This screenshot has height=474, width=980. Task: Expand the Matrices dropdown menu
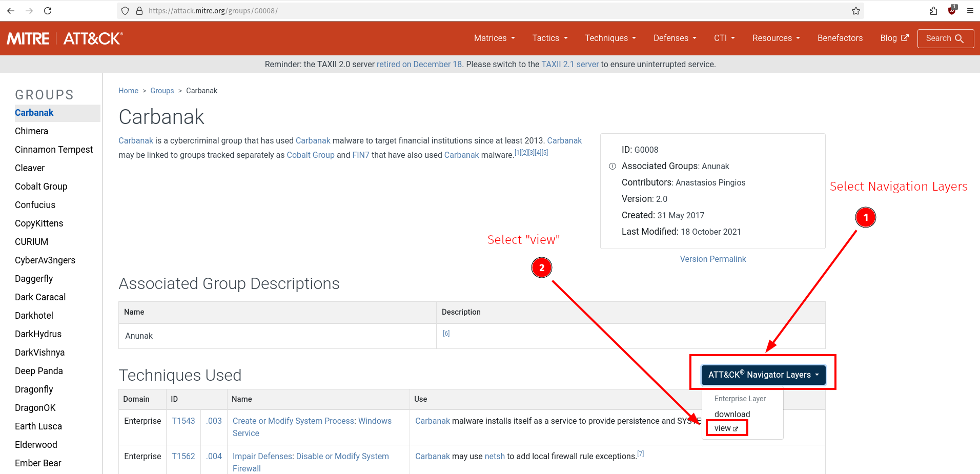click(494, 38)
